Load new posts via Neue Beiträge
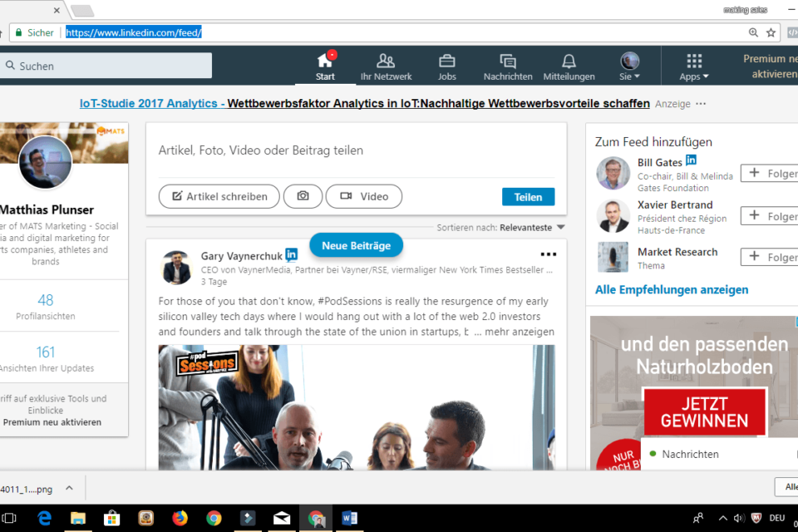 coord(356,245)
